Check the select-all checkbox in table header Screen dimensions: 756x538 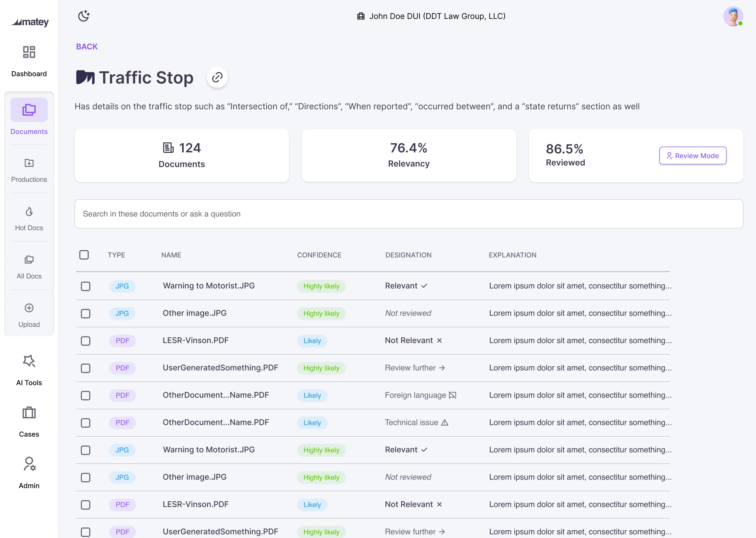pos(84,255)
